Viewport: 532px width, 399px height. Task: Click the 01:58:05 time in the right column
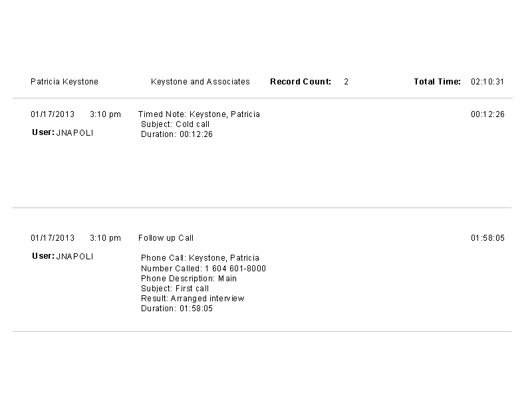coord(487,238)
